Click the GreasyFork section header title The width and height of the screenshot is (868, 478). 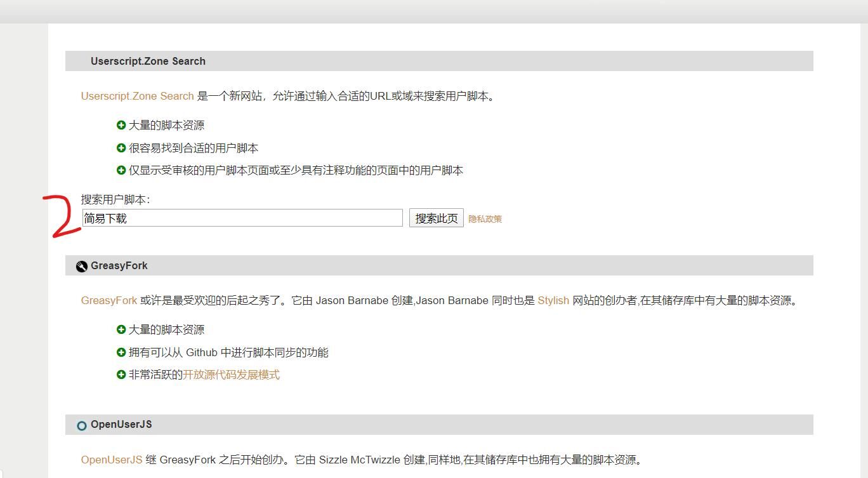[x=119, y=266]
